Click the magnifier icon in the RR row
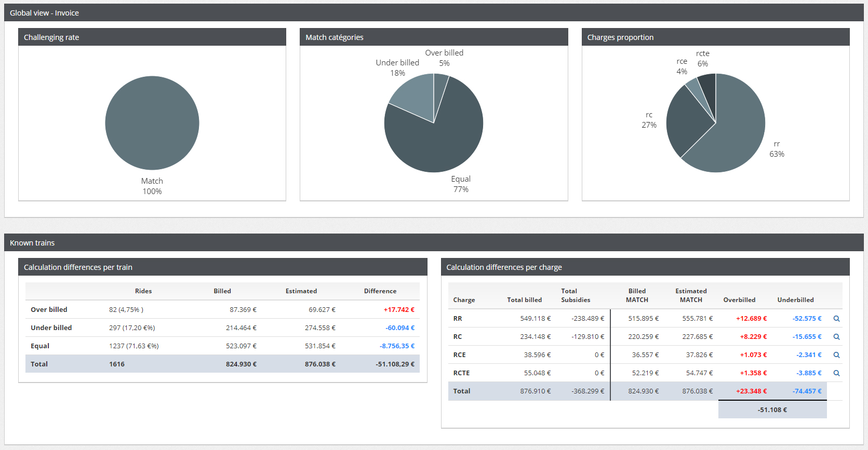The height and width of the screenshot is (450, 868). tap(836, 319)
